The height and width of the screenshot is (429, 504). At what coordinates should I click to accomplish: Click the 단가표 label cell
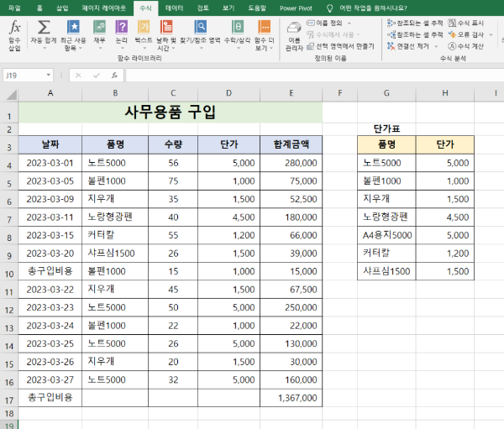tap(386, 128)
